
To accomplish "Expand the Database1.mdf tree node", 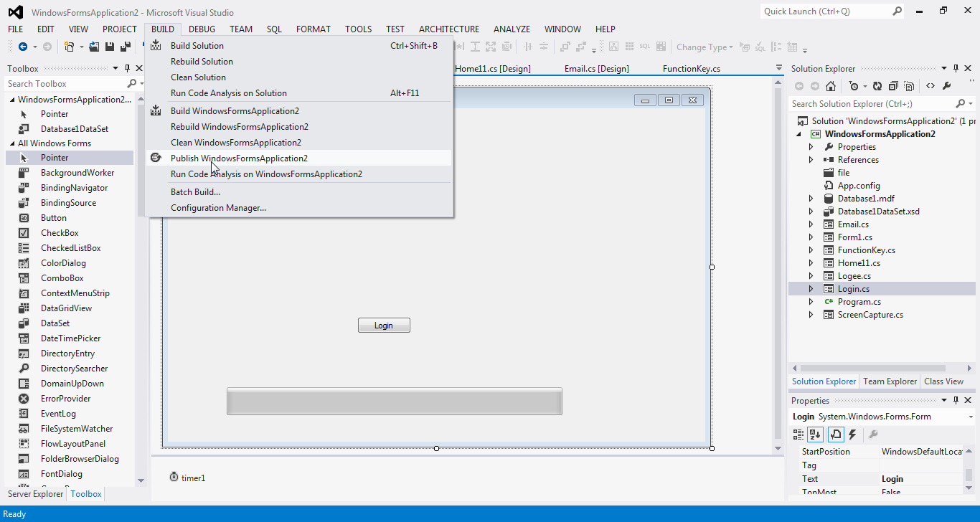I will (811, 198).
